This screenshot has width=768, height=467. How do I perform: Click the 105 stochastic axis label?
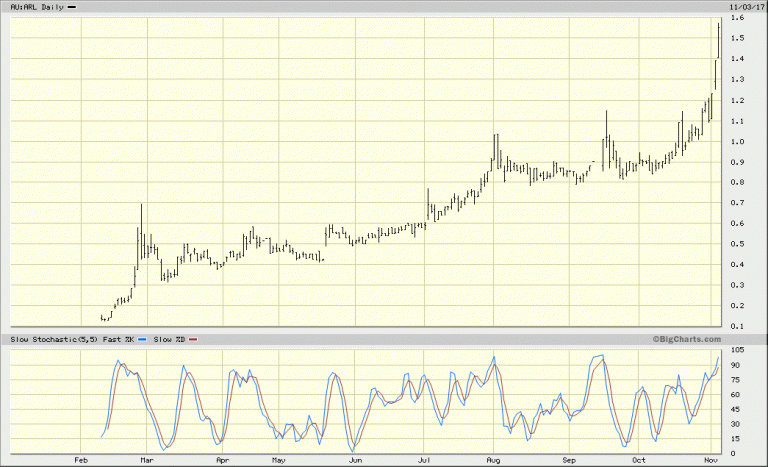pyautogui.click(x=738, y=350)
